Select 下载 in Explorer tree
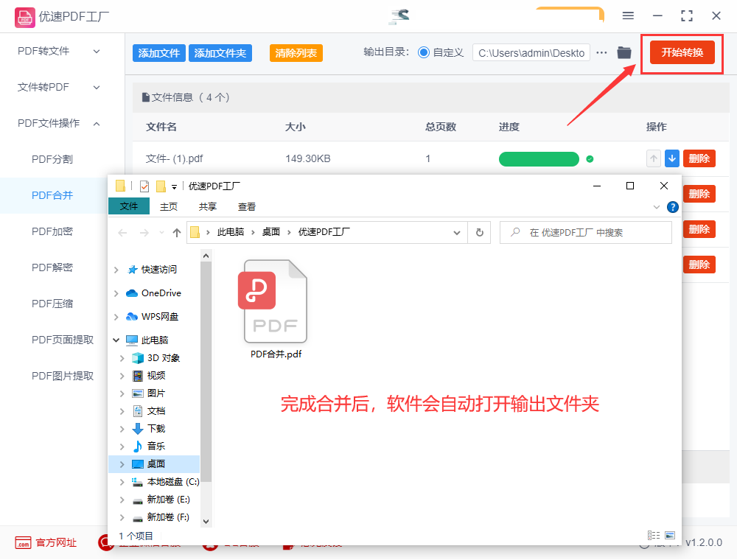 tap(156, 428)
